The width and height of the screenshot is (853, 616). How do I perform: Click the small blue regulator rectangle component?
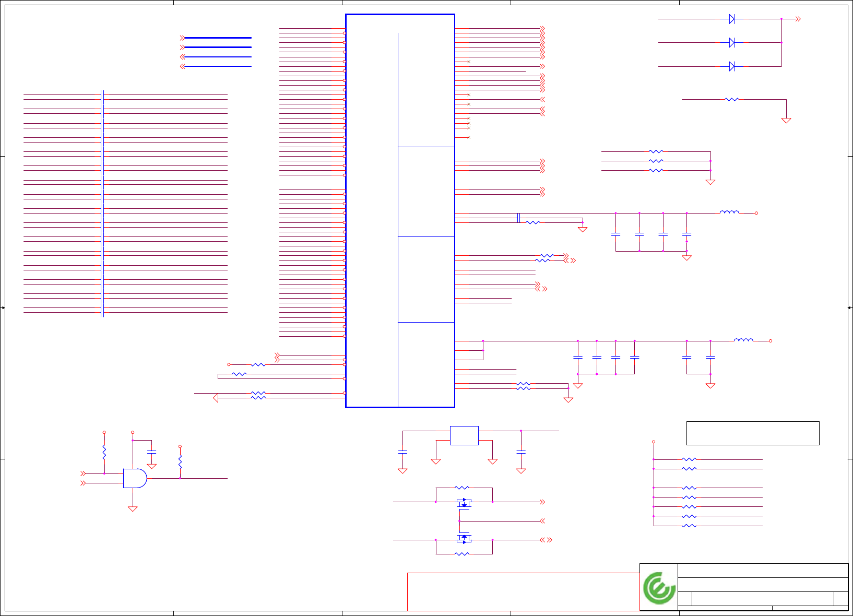pos(464,435)
